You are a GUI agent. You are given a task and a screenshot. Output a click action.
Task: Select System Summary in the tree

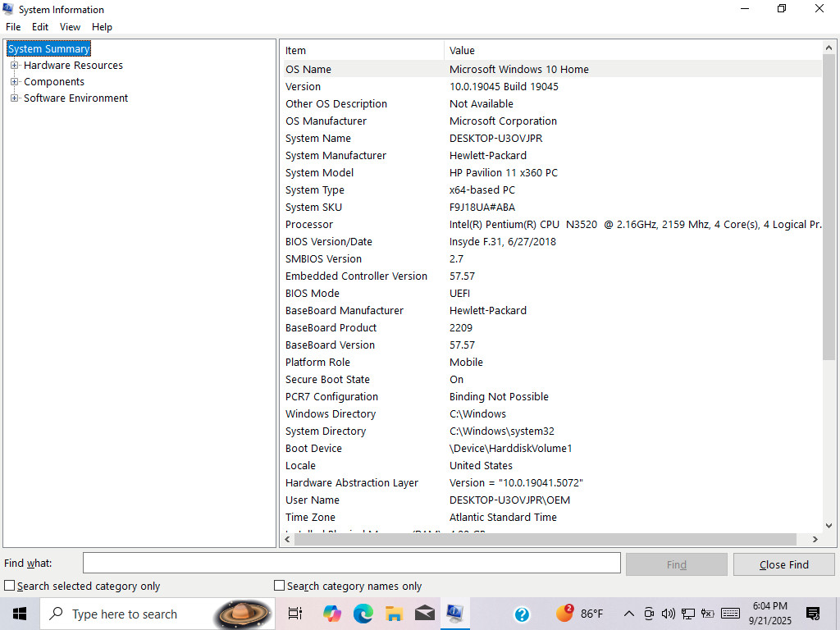coord(48,48)
